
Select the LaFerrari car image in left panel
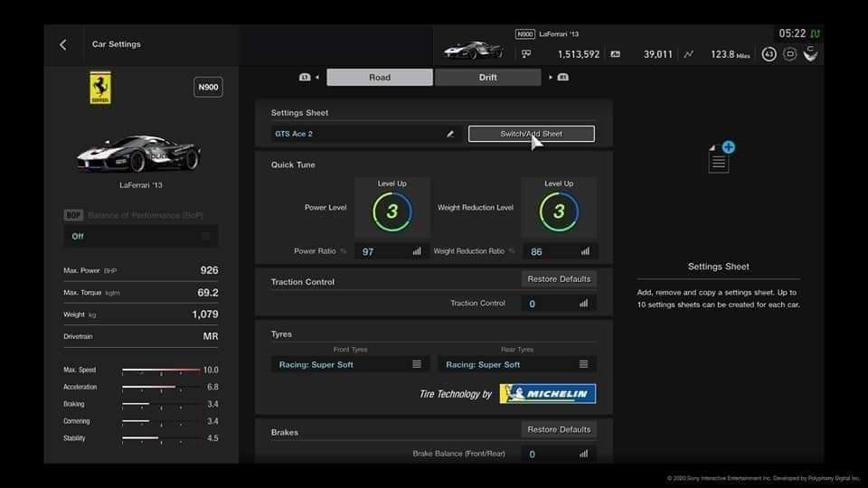[x=139, y=153]
